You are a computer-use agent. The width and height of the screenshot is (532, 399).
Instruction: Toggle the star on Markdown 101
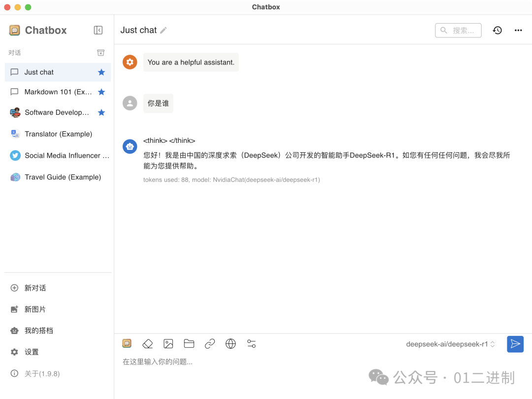click(x=101, y=92)
